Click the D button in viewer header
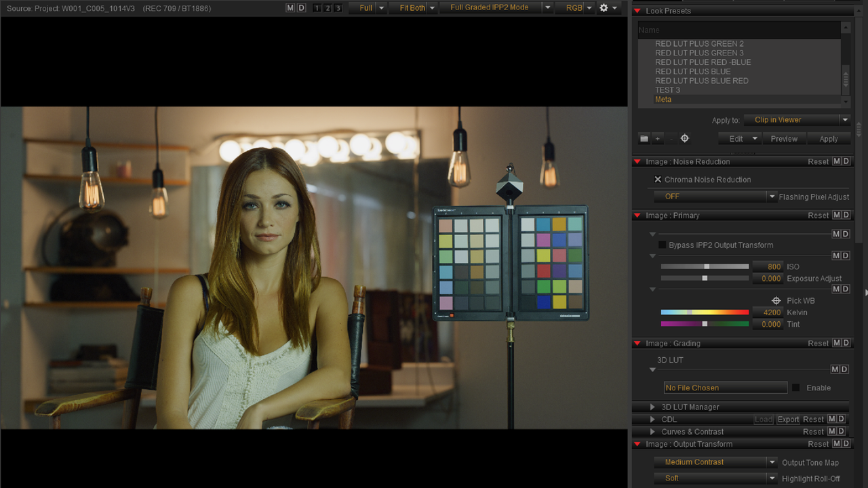Image resolution: width=868 pixels, height=488 pixels. pyautogui.click(x=301, y=8)
